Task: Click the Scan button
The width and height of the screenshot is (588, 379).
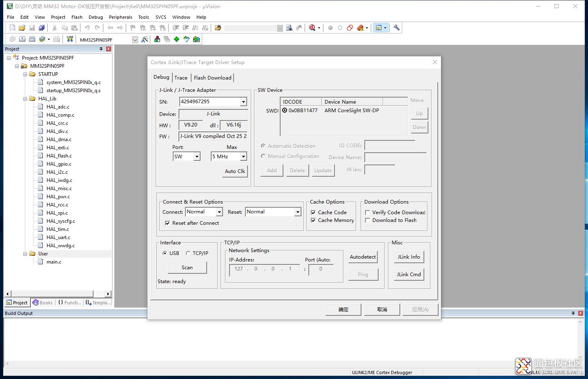Action: pyautogui.click(x=187, y=268)
